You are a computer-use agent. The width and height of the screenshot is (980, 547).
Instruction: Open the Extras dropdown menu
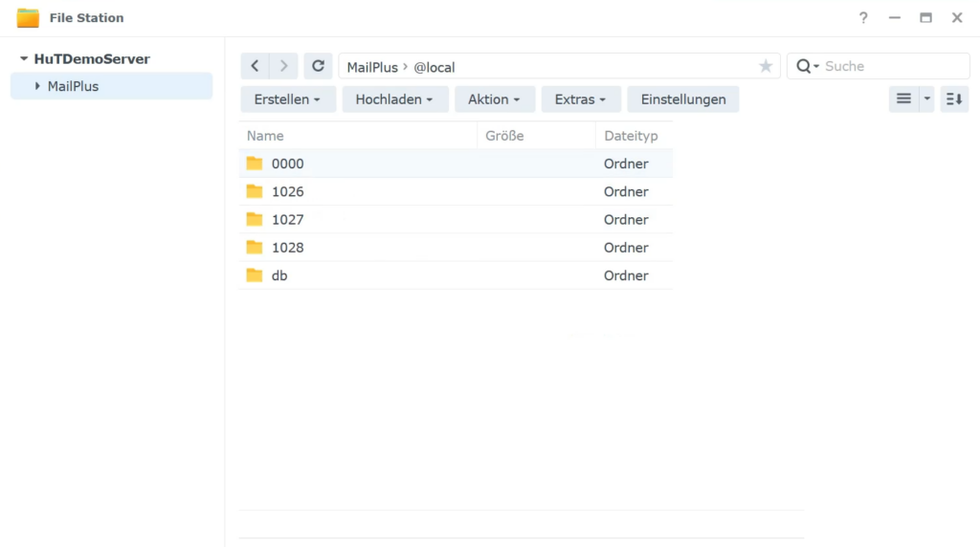coord(581,99)
